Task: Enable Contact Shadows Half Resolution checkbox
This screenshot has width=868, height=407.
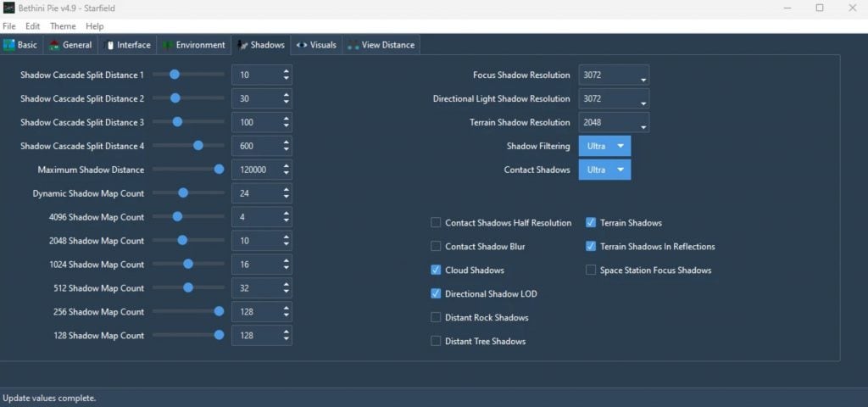Action: click(436, 223)
